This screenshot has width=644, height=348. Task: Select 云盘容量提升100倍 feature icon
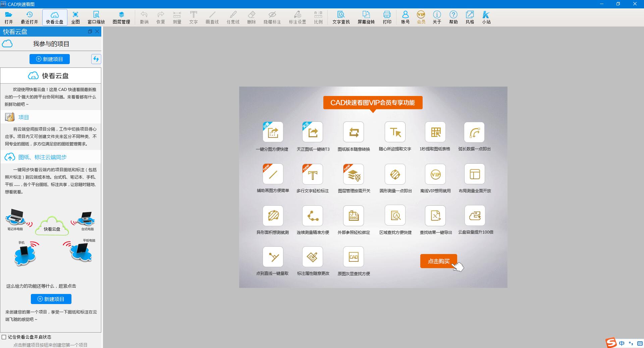[475, 215]
